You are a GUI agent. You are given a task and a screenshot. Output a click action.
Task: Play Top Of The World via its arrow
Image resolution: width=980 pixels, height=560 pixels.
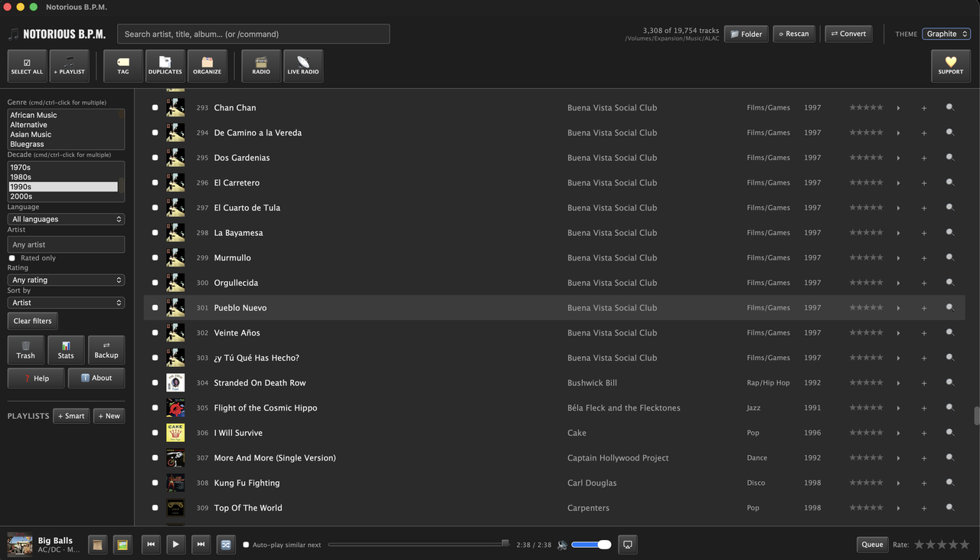[x=899, y=508]
